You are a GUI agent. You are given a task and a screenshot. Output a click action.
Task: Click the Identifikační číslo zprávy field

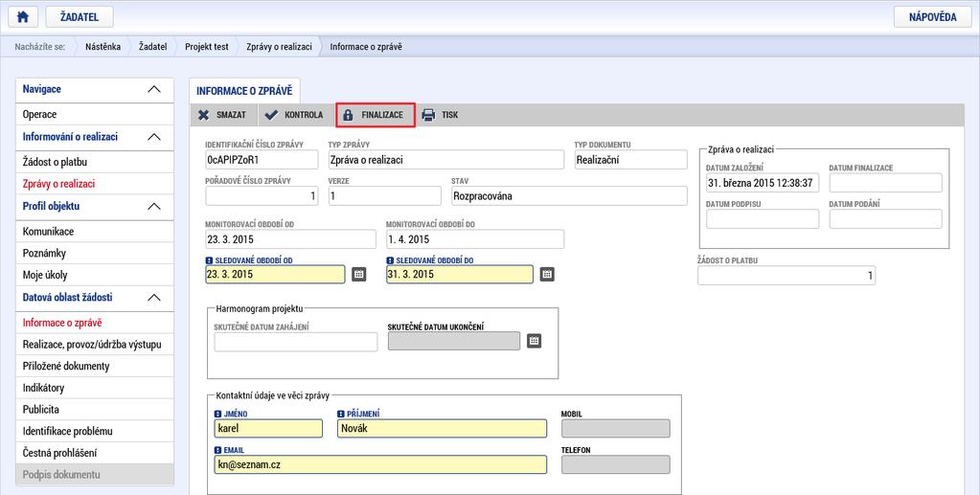(x=262, y=159)
